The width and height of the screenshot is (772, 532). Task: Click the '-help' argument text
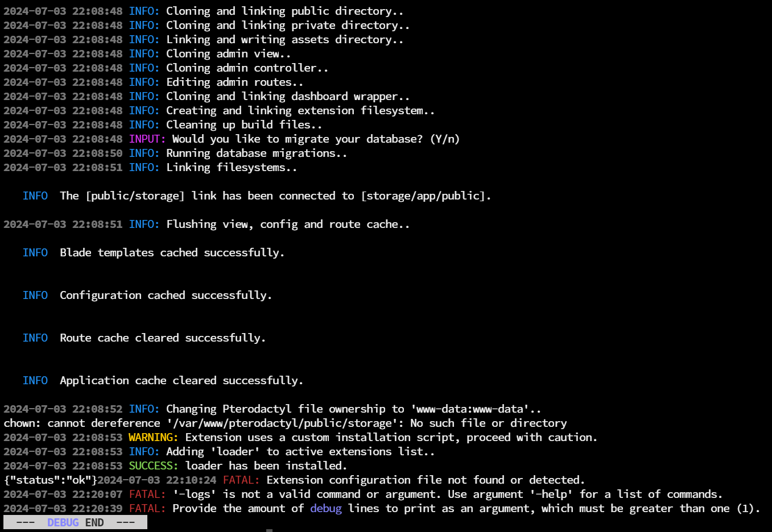551,494
